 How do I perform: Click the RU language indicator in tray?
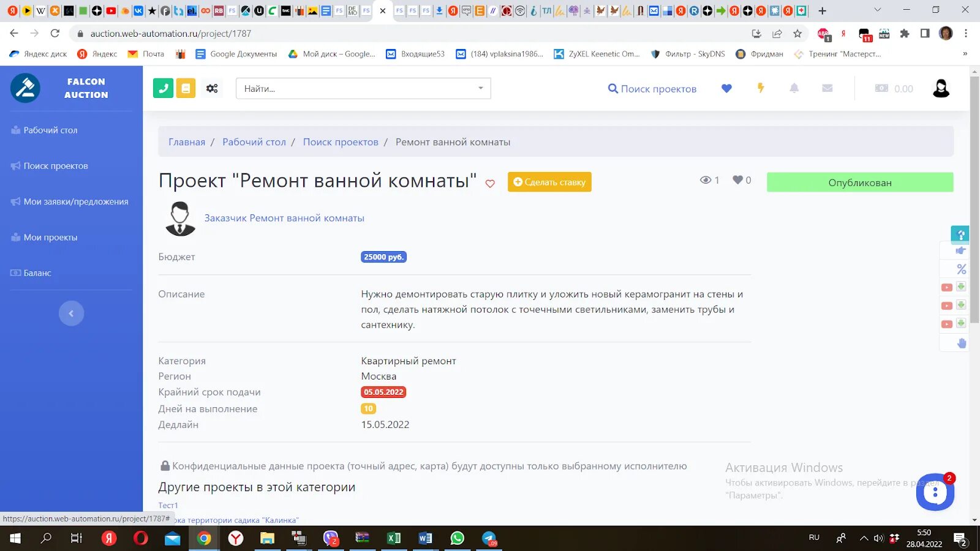814,538
